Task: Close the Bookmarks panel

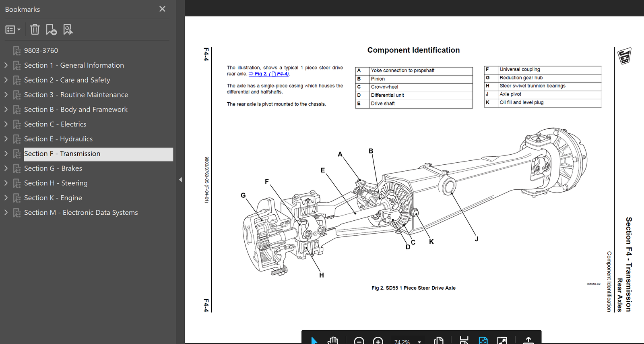Action: (162, 9)
